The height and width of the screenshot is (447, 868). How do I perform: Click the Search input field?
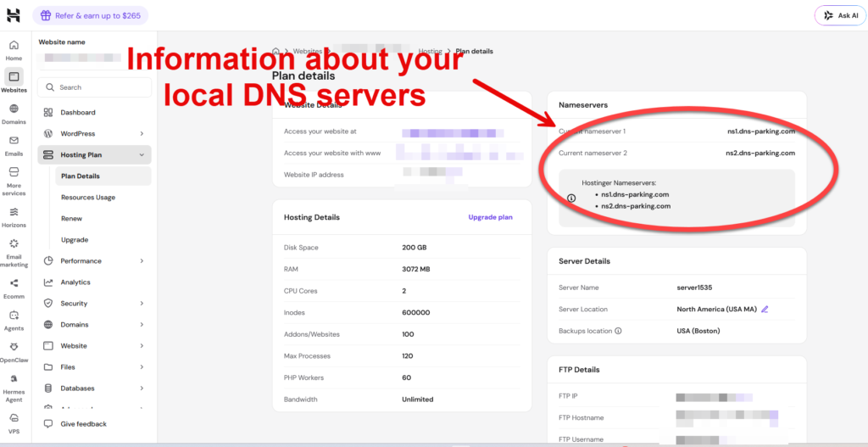[x=95, y=87]
